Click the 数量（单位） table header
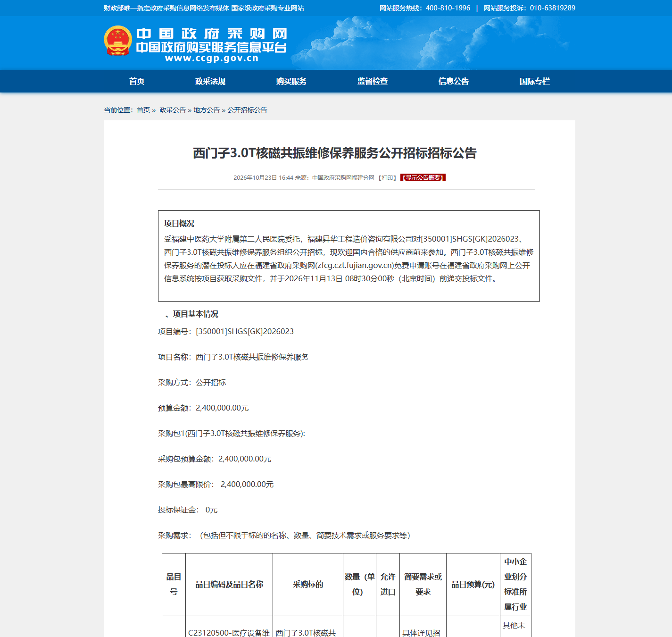Viewport: 672px width, 637px height. click(360, 584)
